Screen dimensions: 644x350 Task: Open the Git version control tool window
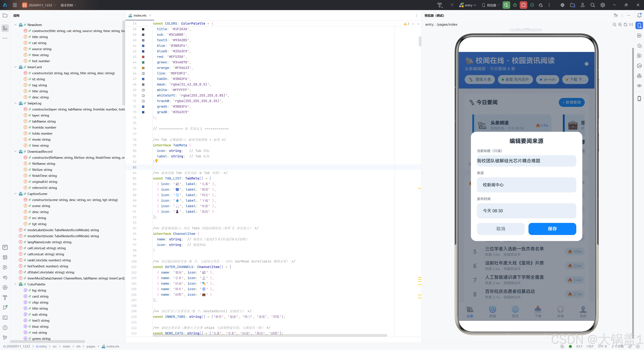coord(5,337)
